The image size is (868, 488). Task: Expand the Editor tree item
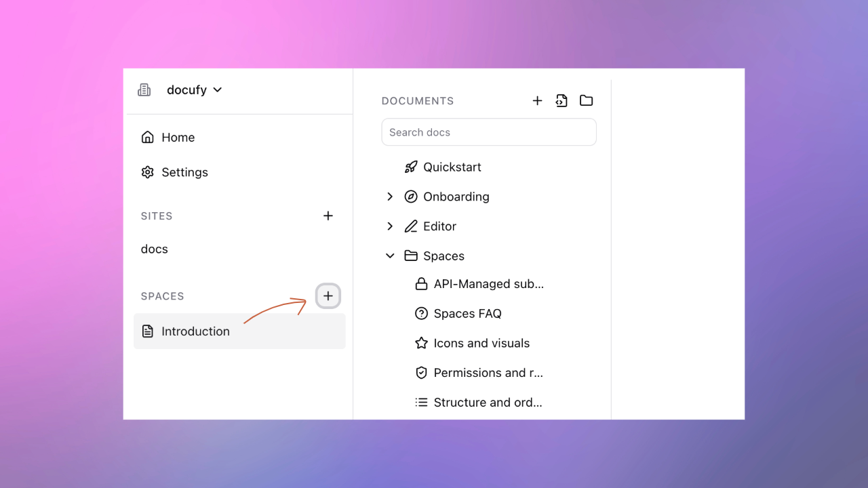[x=390, y=226]
